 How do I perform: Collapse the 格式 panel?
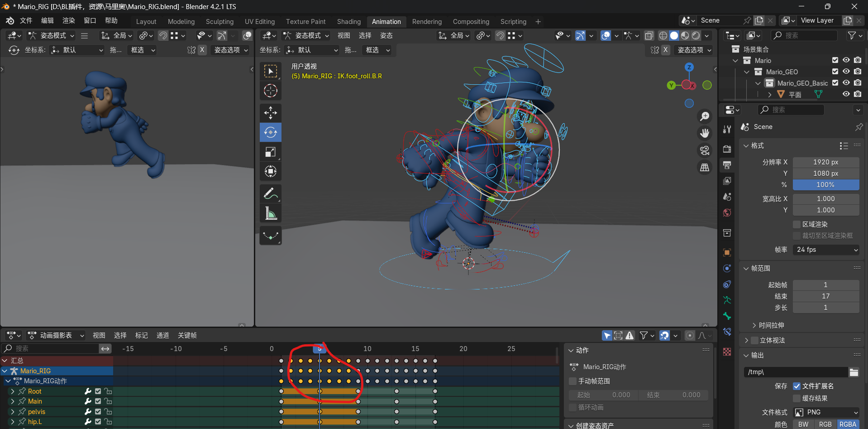[x=746, y=145]
